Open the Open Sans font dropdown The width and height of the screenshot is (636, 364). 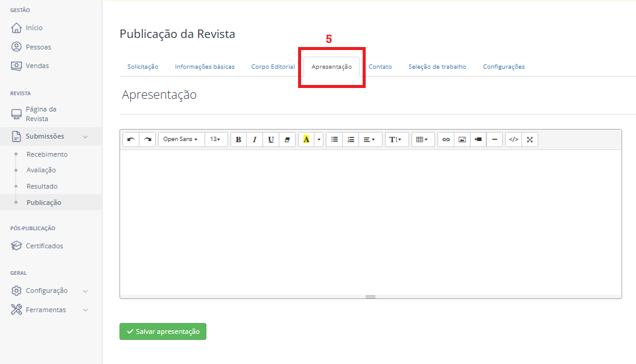click(180, 139)
